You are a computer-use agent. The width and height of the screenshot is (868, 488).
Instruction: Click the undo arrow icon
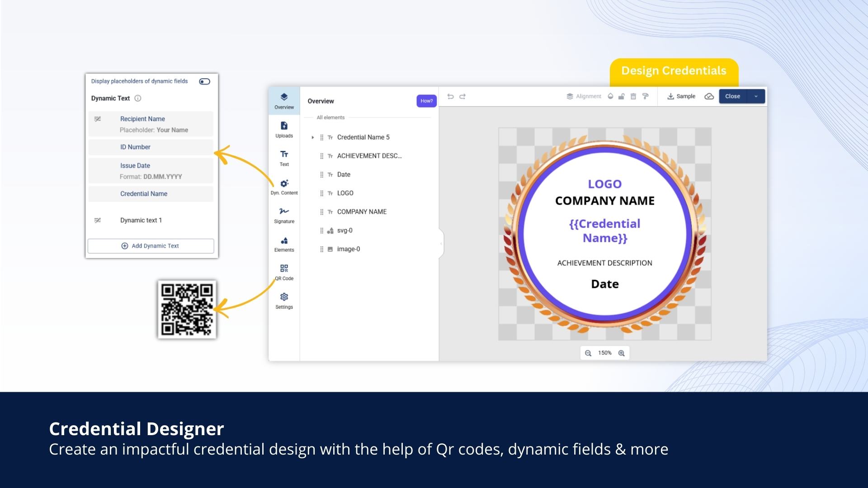[x=450, y=96]
